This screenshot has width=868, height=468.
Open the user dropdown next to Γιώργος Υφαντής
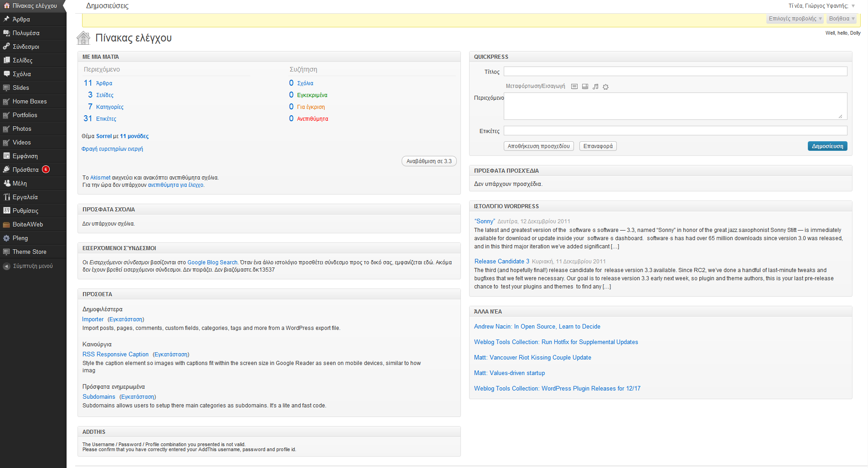[x=853, y=6]
